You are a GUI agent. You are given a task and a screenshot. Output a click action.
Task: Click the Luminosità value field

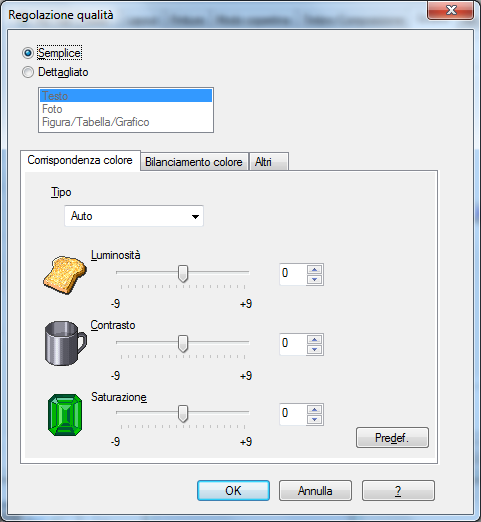293,274
